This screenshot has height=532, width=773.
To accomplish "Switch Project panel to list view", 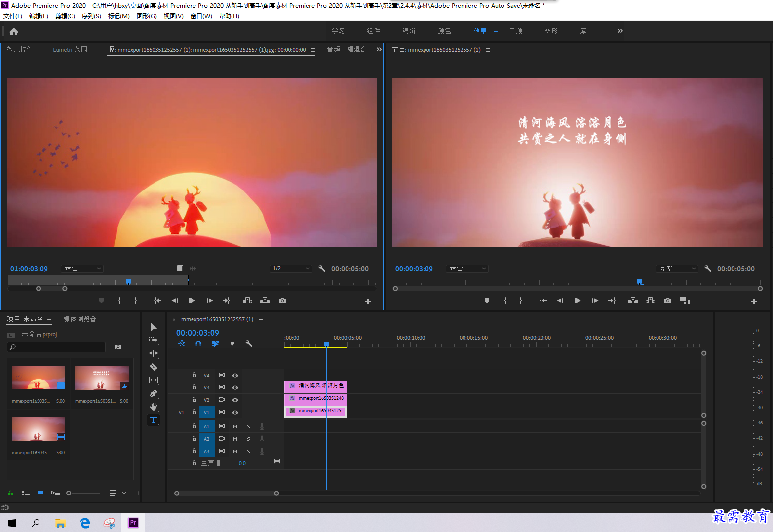I will click(26, 493).
